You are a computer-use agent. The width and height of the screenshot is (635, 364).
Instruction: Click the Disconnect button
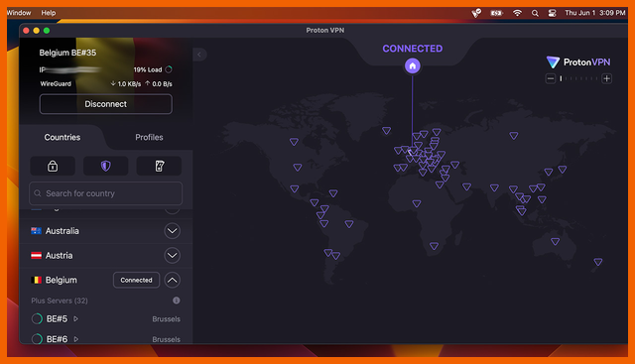[x=106, y=104]
